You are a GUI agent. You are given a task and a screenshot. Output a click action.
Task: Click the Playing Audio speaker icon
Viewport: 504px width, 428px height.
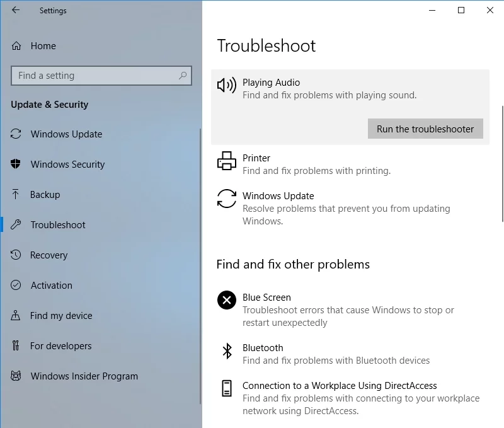227,85
